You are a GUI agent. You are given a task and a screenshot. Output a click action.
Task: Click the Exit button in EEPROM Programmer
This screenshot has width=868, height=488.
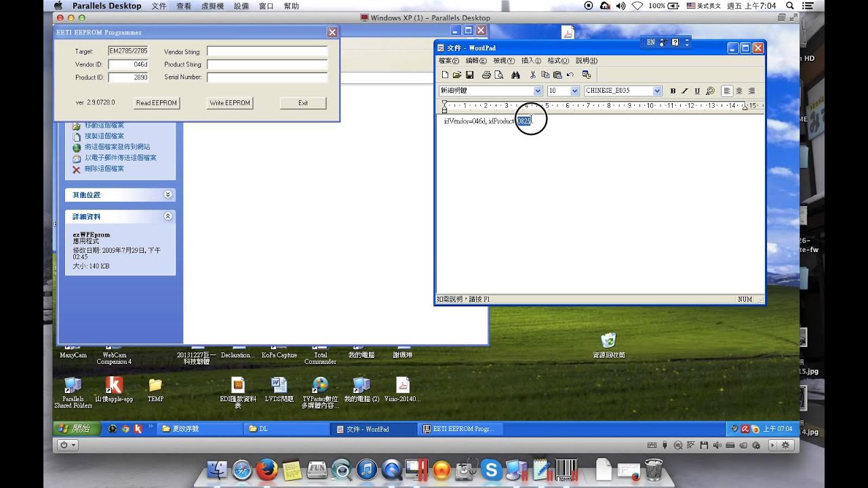click(303, 103)
